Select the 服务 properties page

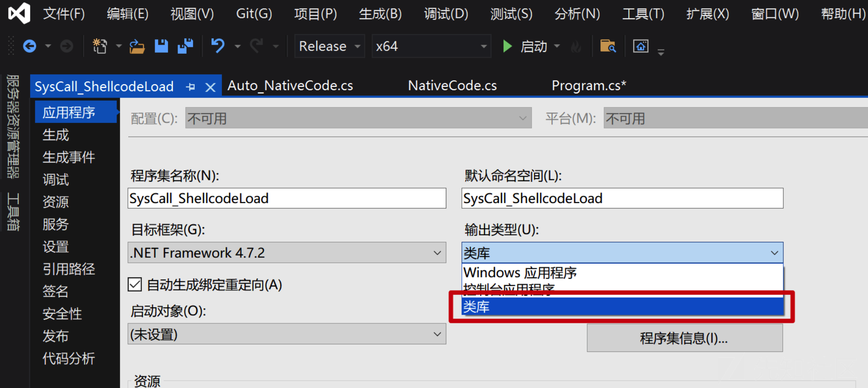tap(56, 224)
